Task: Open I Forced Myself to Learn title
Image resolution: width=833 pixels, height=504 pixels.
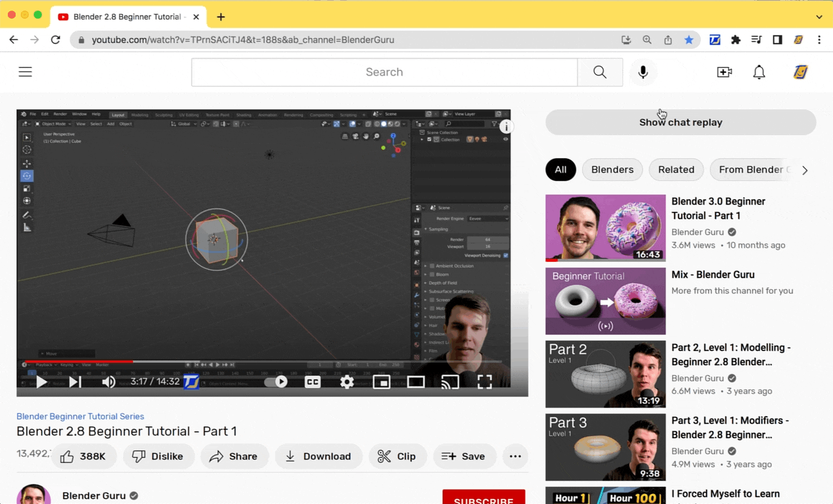Action: click(725, 494)
